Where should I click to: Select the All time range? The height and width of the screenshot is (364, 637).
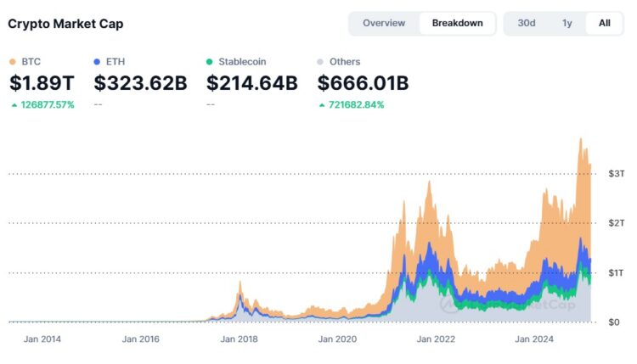(x=604, y=23)
